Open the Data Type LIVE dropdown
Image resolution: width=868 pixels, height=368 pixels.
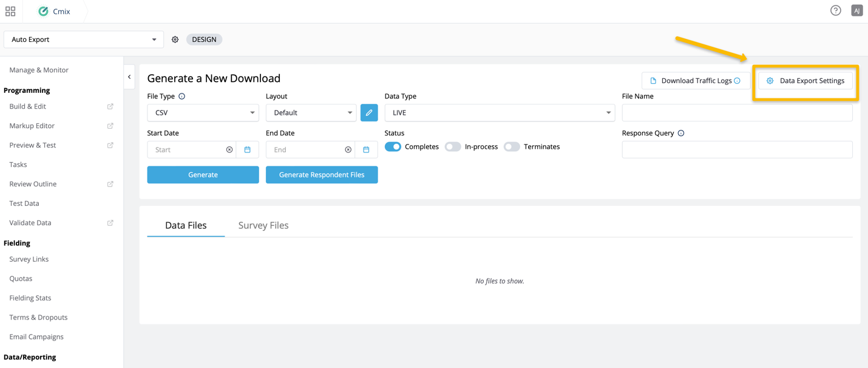tap(500, 113)
